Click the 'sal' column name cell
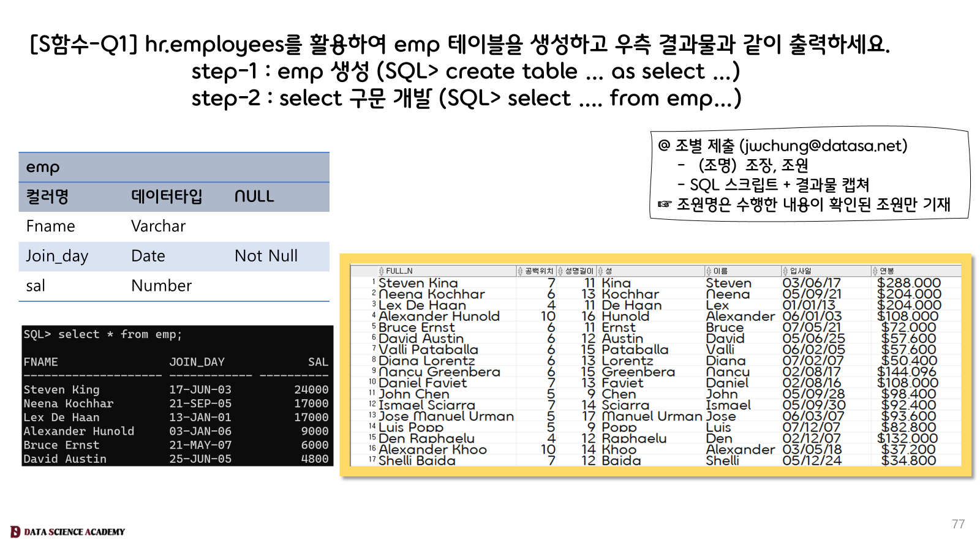This screenshot has height=551, width=980. 36,286
